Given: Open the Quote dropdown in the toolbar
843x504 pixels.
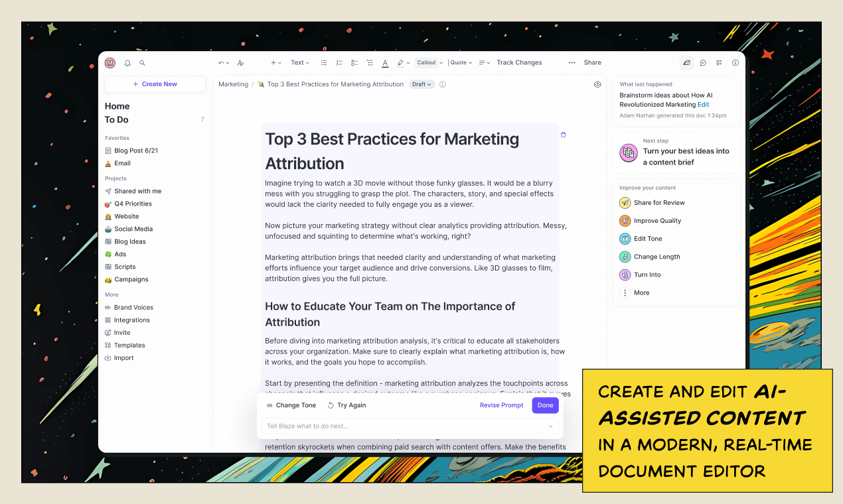Looking at the screenshot, I should [x=461, y=63].
